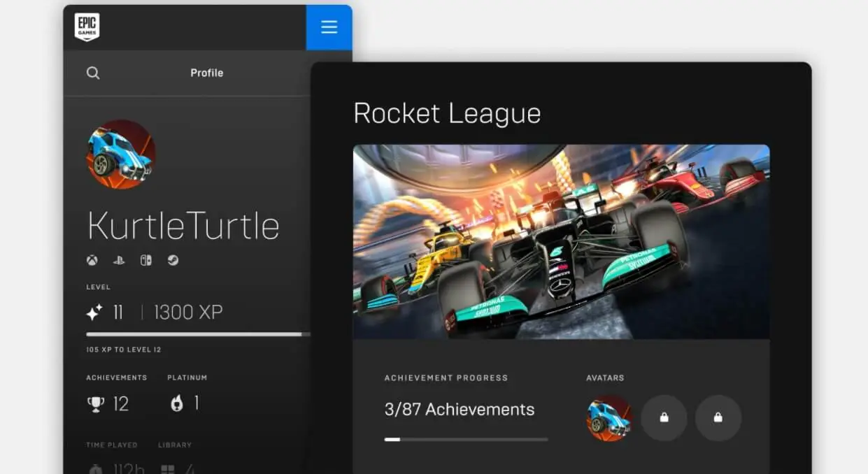Click the first locked avatar slot
868x474 pixels.
(664, 418)
